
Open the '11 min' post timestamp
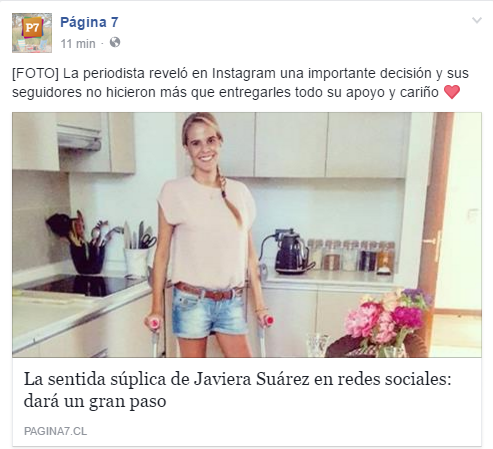[x=78, y=44]
